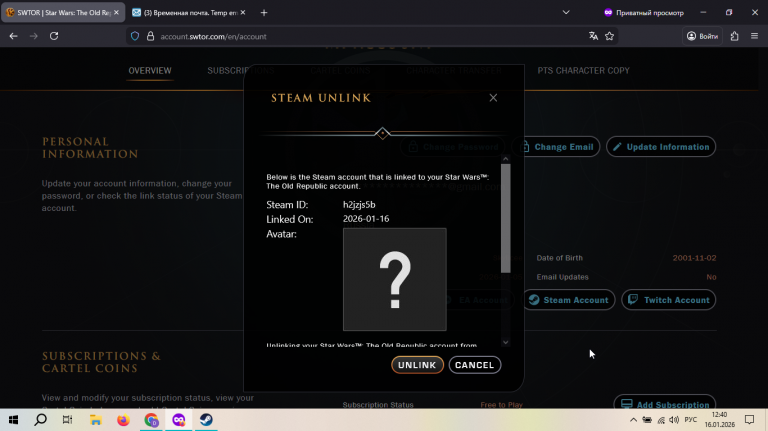Open Firefox from taskbar
This screenshot has width=768, height=431.
pyautogui.click(x=123, y=420)
